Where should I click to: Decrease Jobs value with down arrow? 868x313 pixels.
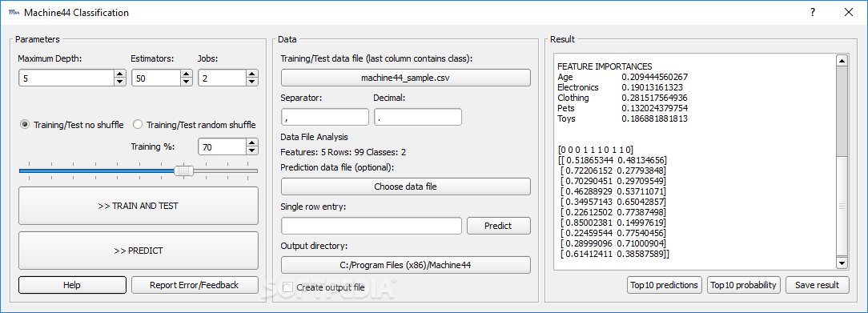pyautogui.click(x=252, y=82)
